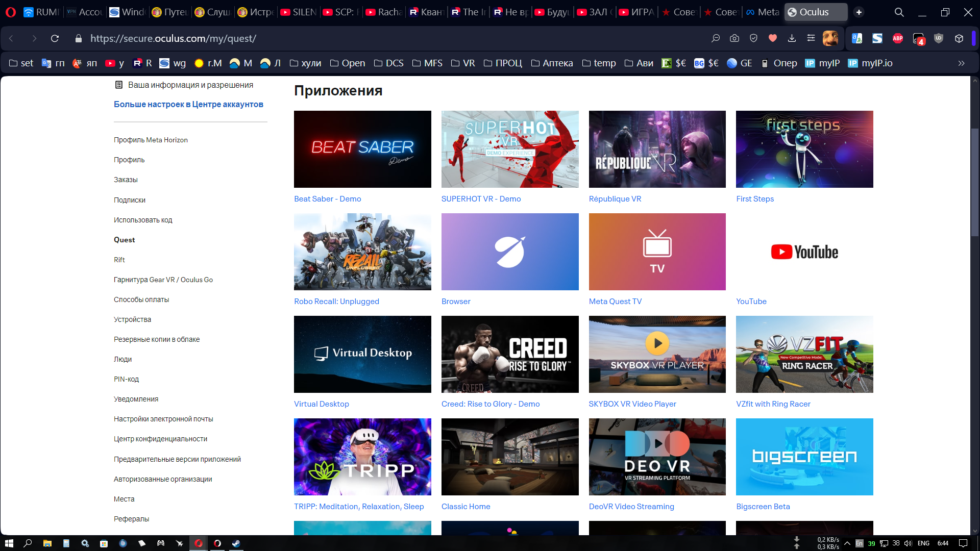
Task: Switch to the Meta browser tab
Action: click(762, 12)
